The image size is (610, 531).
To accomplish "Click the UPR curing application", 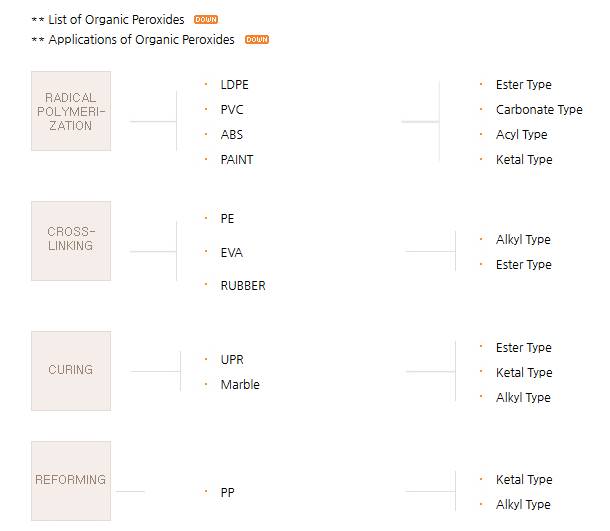I will tap(232, 360).
